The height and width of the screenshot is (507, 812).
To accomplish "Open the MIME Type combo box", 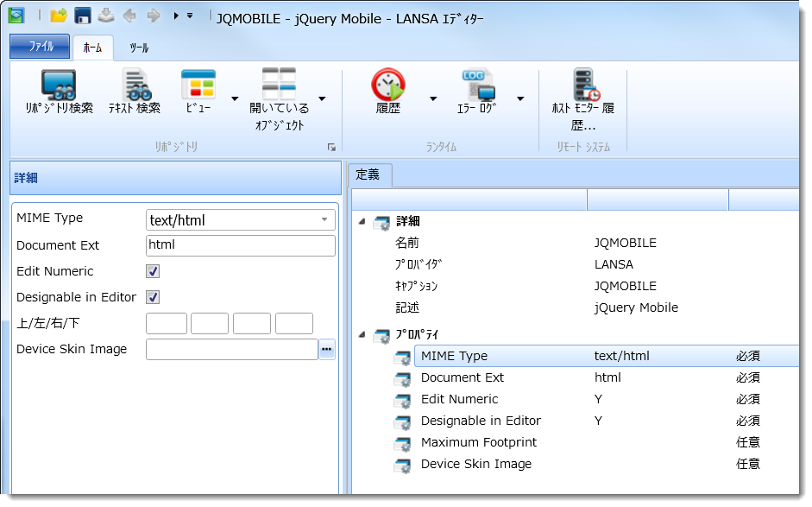I will pos(241,219).
